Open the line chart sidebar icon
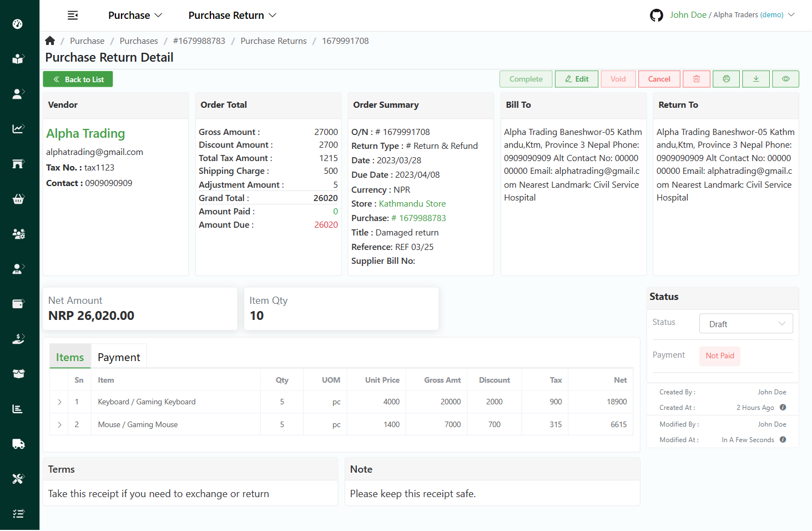Screen dimensions: 812x531 tap(18, 129)
